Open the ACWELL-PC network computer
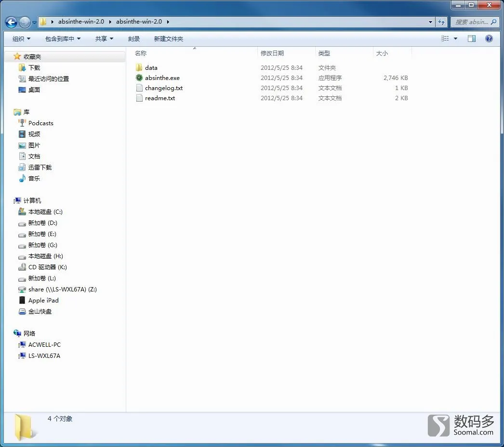The image size is (504, 447). click(x=44, y=345)
